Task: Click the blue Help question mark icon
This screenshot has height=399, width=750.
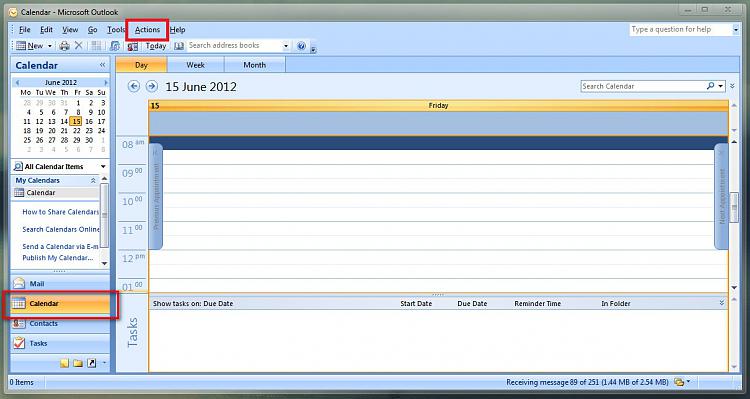Action: [x=301, y=46]
